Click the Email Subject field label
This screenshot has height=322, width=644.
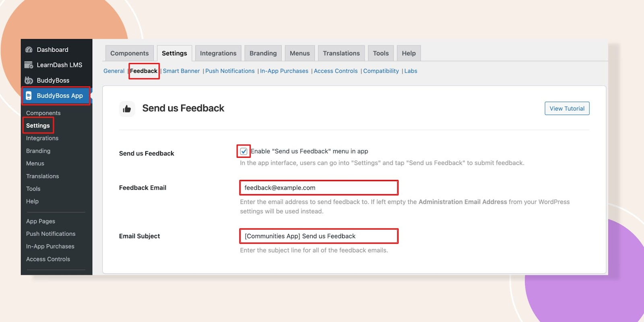pyautogui.click(x=139, y=236)
